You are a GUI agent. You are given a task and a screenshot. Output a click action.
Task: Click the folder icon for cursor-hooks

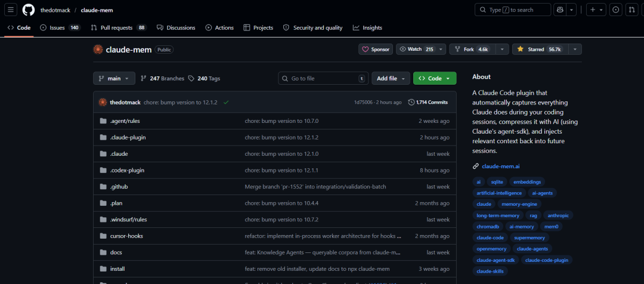coord(103,236)
